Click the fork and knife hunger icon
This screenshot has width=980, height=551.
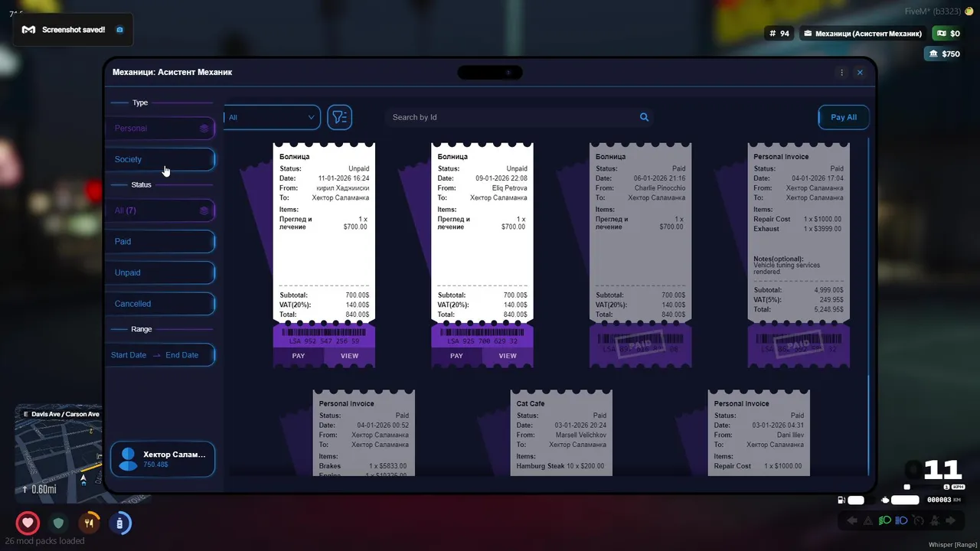tap(90, 523)
